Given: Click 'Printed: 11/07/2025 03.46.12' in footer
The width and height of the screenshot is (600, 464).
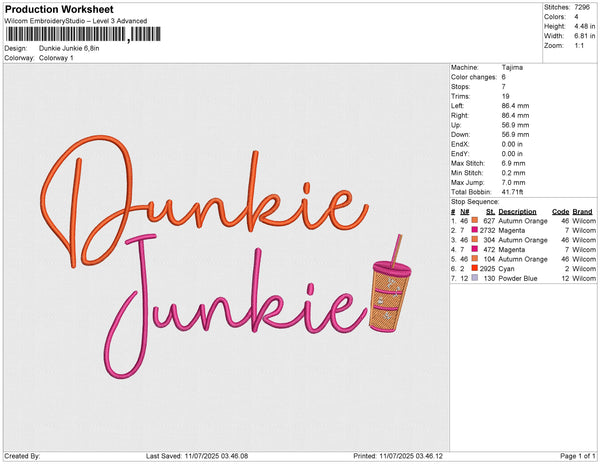Looking at the screenshot, I should pos(398,456).
